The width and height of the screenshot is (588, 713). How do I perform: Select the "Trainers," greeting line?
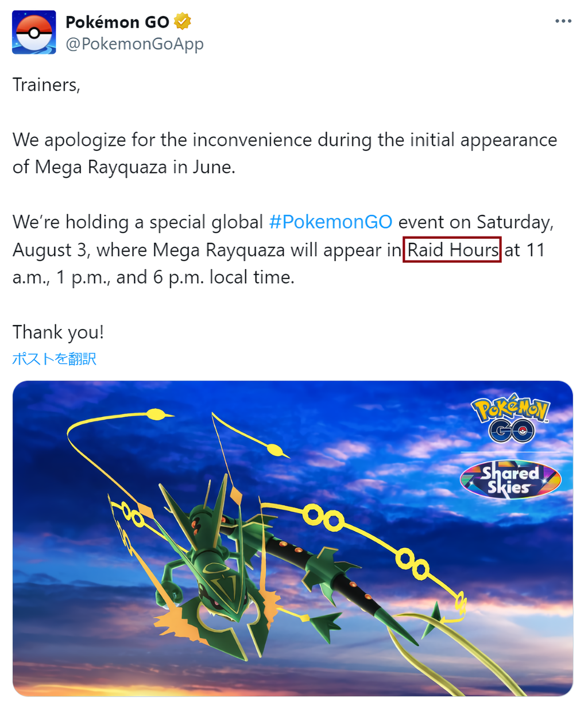click(x=47, y=85)
